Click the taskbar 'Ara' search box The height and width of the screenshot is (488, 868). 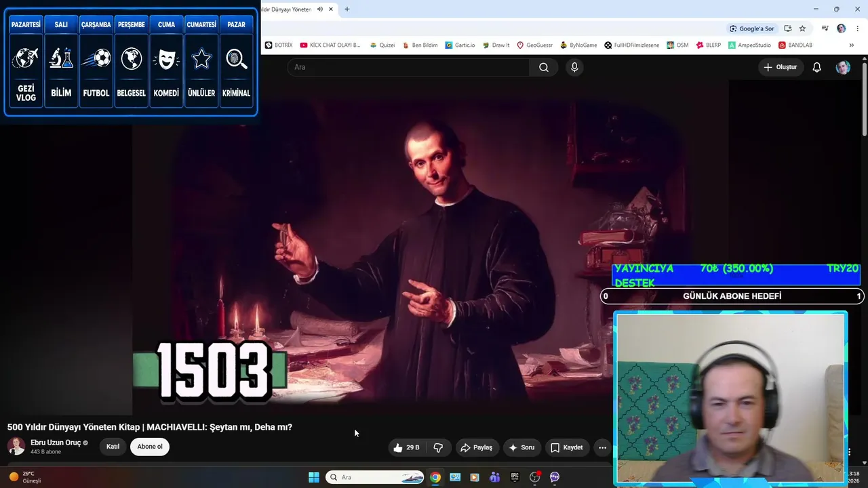(x=375, y=477)
